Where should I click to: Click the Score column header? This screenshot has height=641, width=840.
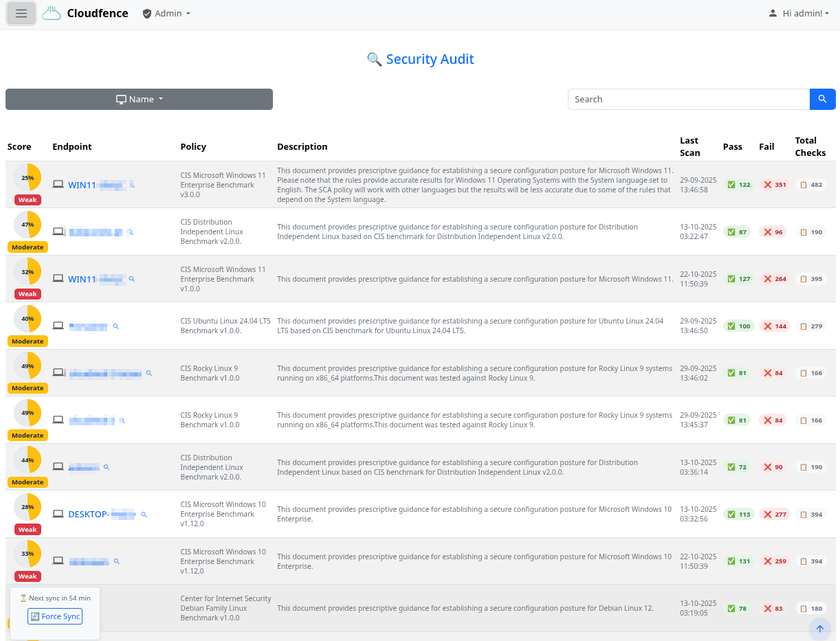click(x=19, y=146)
